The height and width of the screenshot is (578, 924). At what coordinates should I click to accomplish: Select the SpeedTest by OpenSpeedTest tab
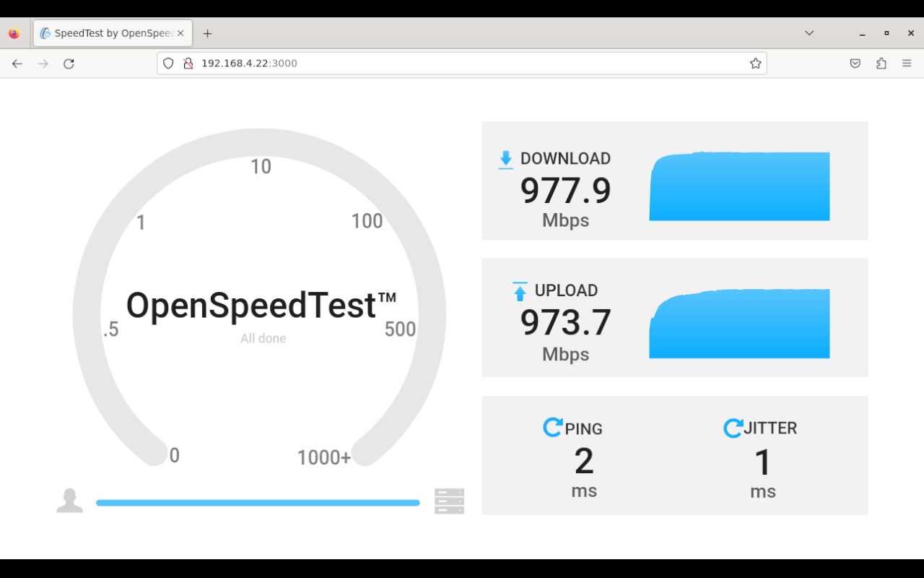tap(108, 33)
